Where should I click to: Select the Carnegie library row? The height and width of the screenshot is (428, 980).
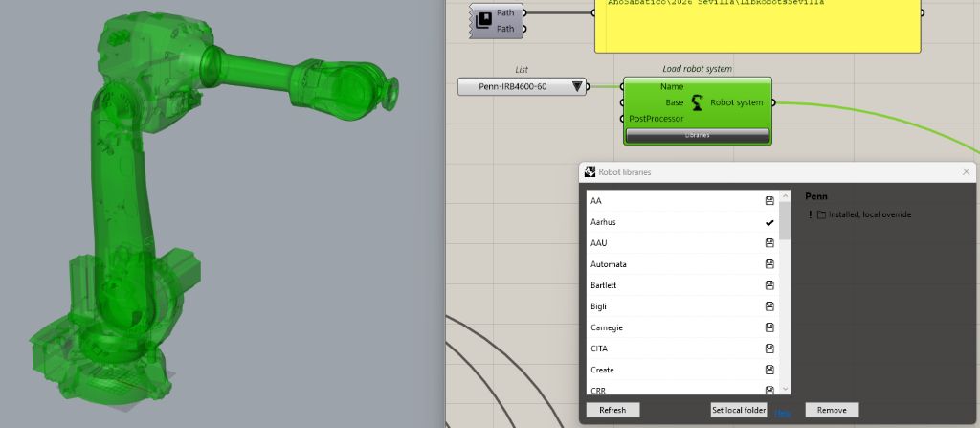coord(682,327)
